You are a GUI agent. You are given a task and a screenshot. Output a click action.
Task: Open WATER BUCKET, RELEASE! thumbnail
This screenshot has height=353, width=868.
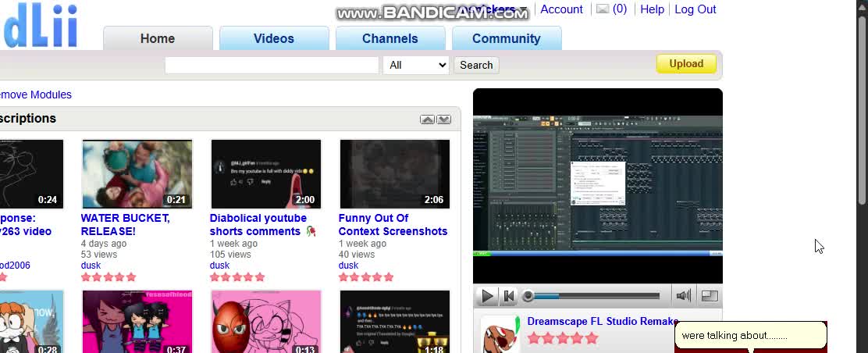click(137, 174)
